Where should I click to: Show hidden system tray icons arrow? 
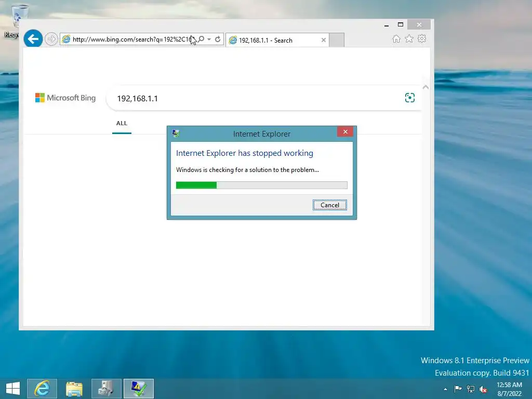445,389
